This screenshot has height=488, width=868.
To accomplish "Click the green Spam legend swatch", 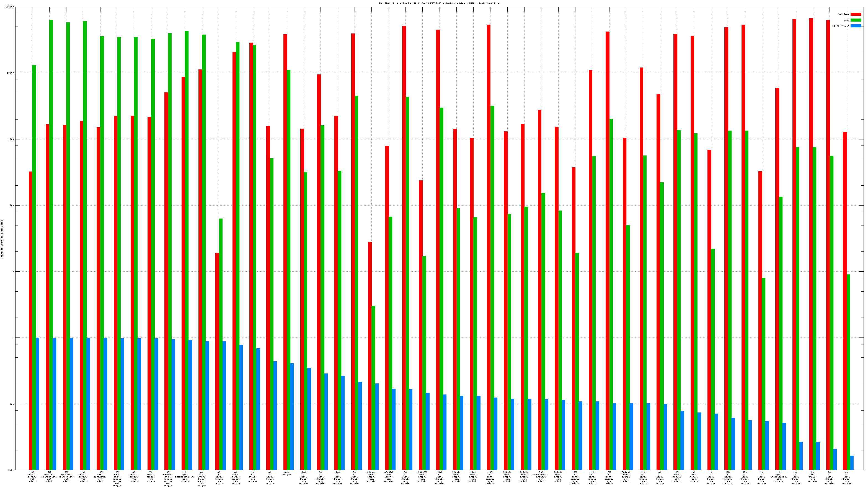I will [856, 20].
